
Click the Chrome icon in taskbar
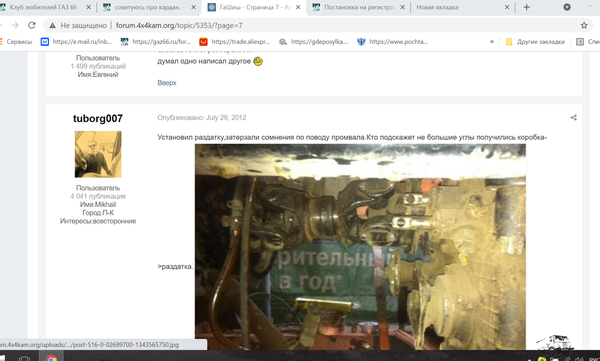51,358
